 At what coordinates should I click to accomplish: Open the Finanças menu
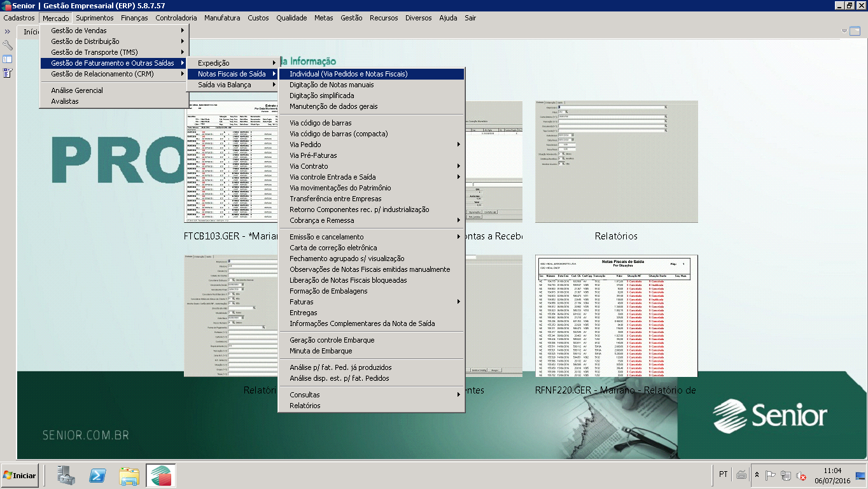pos(134,18)
